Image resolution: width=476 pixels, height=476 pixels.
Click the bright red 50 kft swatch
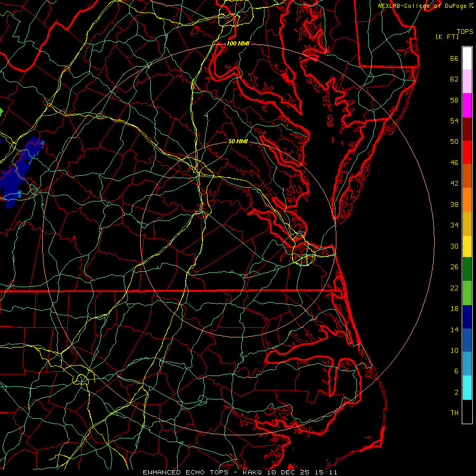click(x=467, y=152)
